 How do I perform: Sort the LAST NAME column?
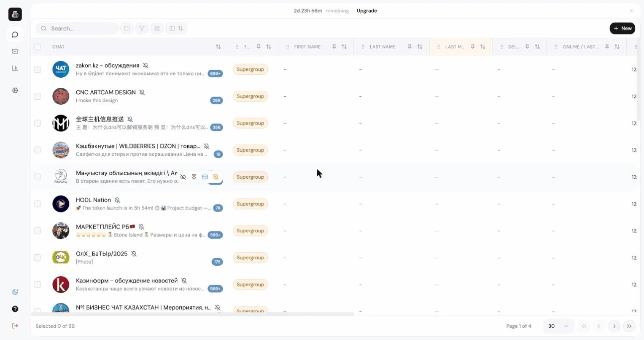(x=420, y=47)
